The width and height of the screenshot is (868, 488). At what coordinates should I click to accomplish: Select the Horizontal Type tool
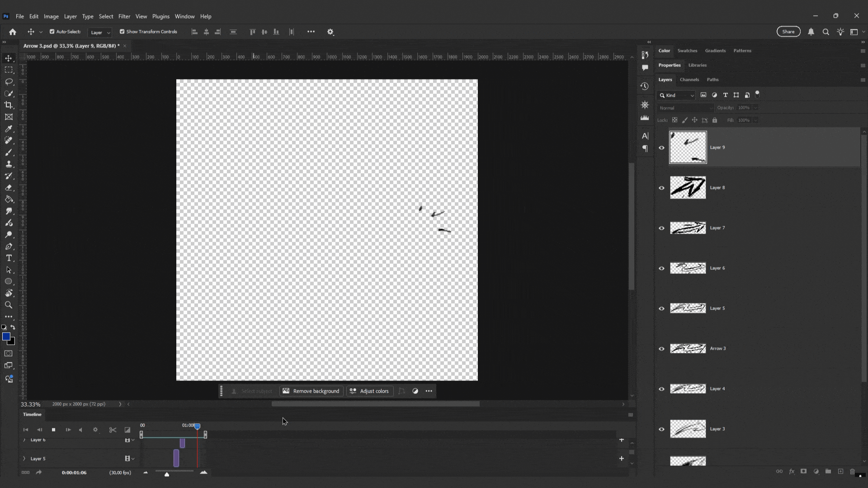(x=9, y=258)
